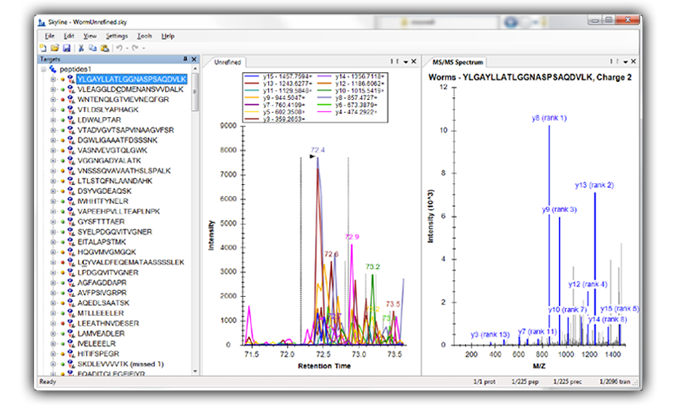Screen dimensions: 685x410
Task: Select the peptide GYSFTTTAER in Targets
Action: click(x=102, y=221)
